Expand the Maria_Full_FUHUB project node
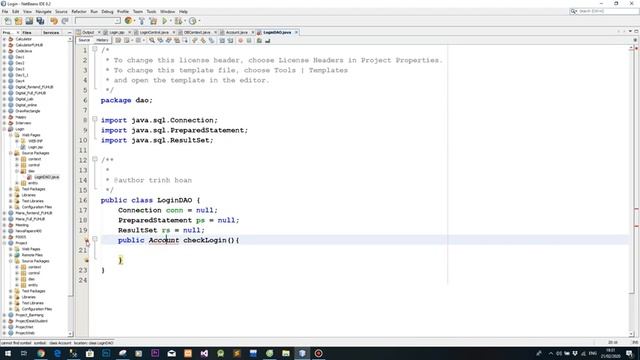 (4, 219)
